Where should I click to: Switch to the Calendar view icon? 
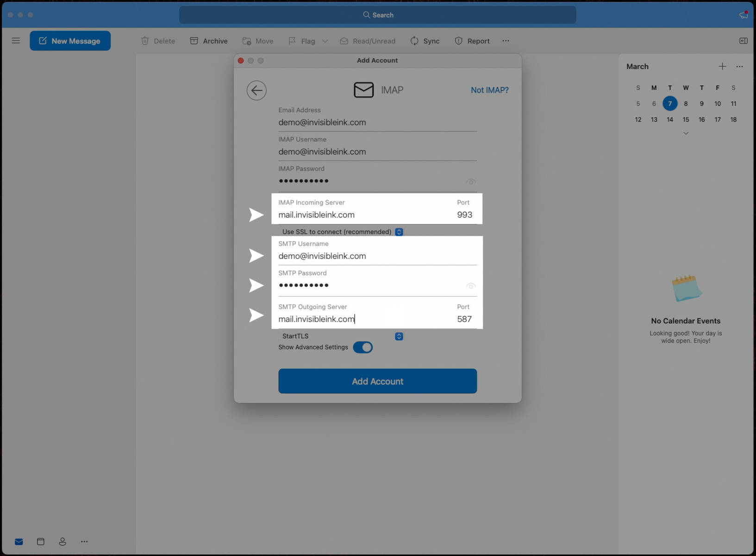pyautogui.click(x=41, y=542)
